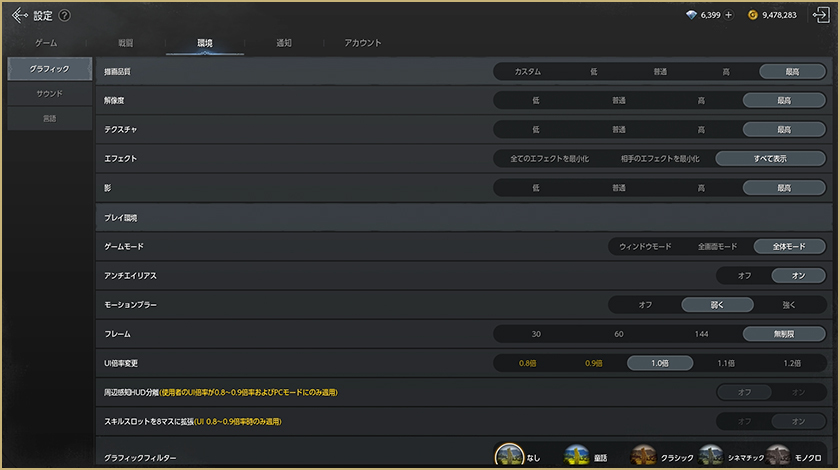Click the exit door icon

(x=821, y=15)
